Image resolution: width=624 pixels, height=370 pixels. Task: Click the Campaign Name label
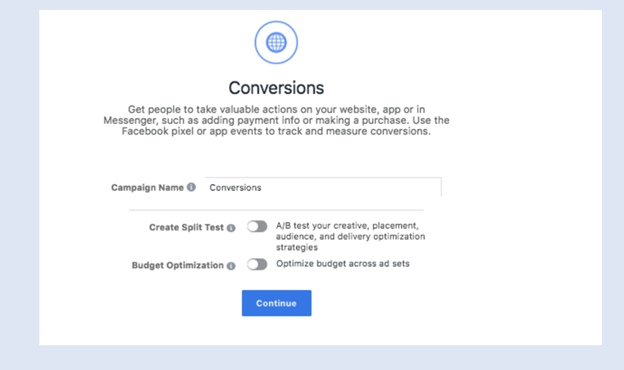click(147, 187)
